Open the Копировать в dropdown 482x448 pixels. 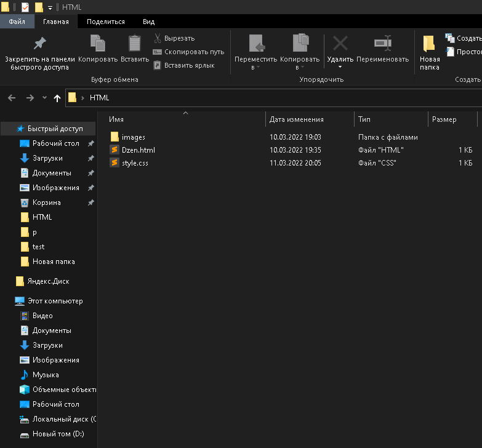300,52
